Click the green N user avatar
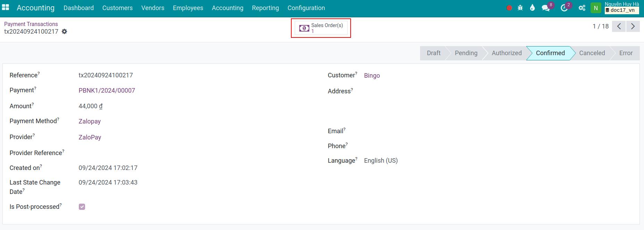 coord(596,8)
